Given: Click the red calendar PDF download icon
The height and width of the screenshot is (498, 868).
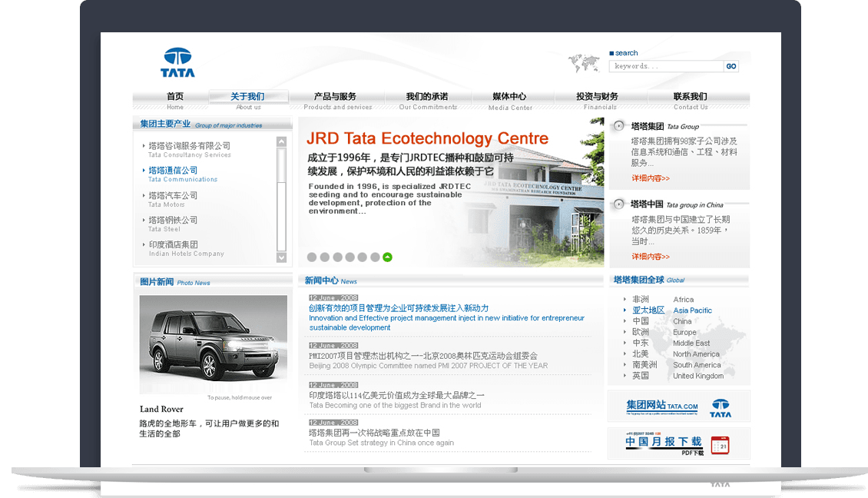Looking at the screenshot, I should (719, 443).
